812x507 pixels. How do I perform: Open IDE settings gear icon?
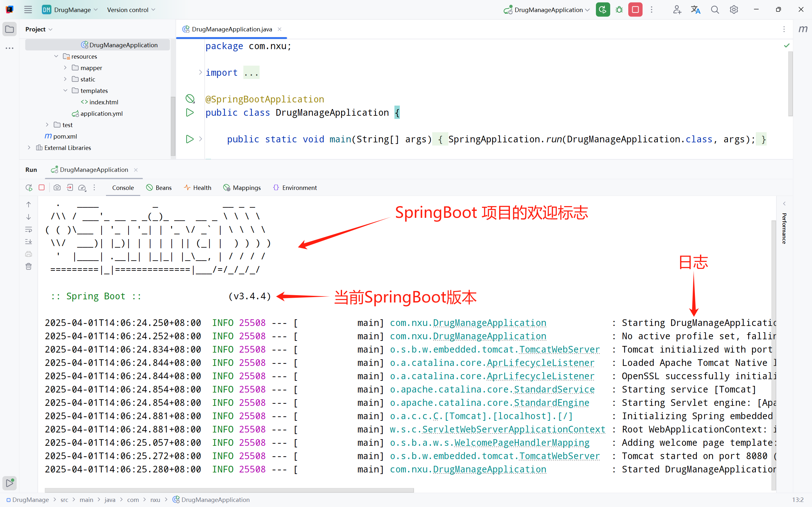point(734,10)
